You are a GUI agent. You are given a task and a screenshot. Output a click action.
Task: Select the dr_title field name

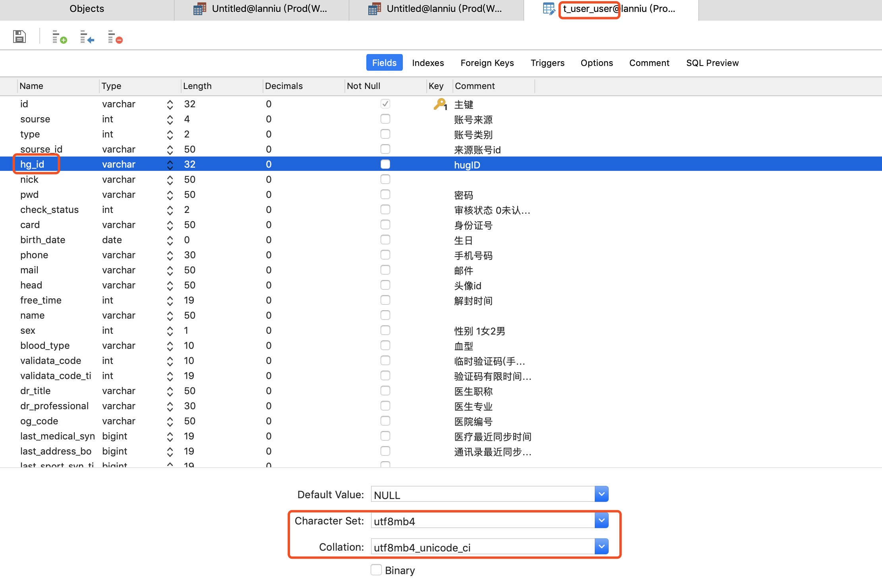(x=35, y=391)
